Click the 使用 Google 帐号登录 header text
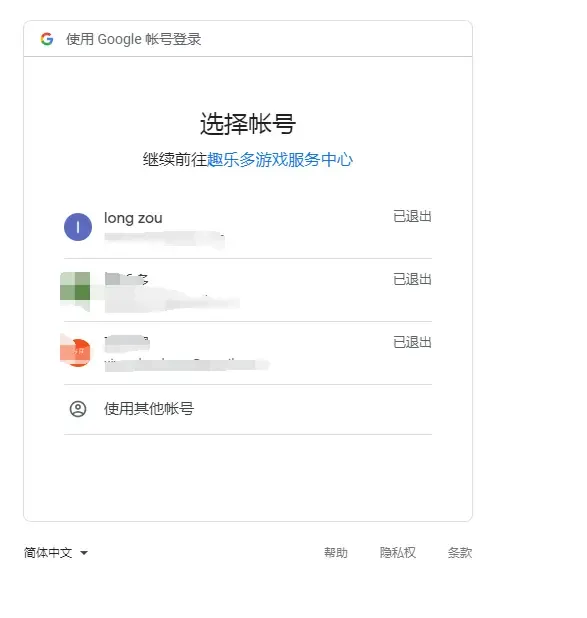 (x=134, y=39)
